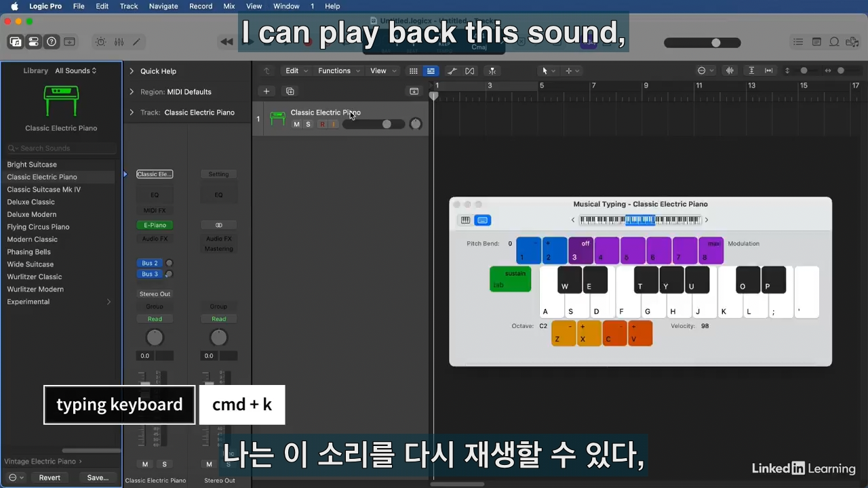
Task: Open the Edit menu in tracks area
Action: pos(296,70)
